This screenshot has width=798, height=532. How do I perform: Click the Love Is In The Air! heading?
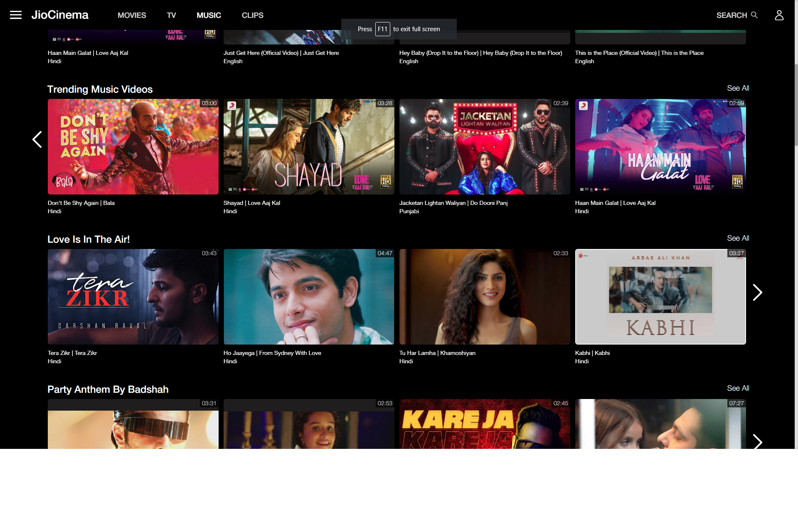[x=89, y=239]
